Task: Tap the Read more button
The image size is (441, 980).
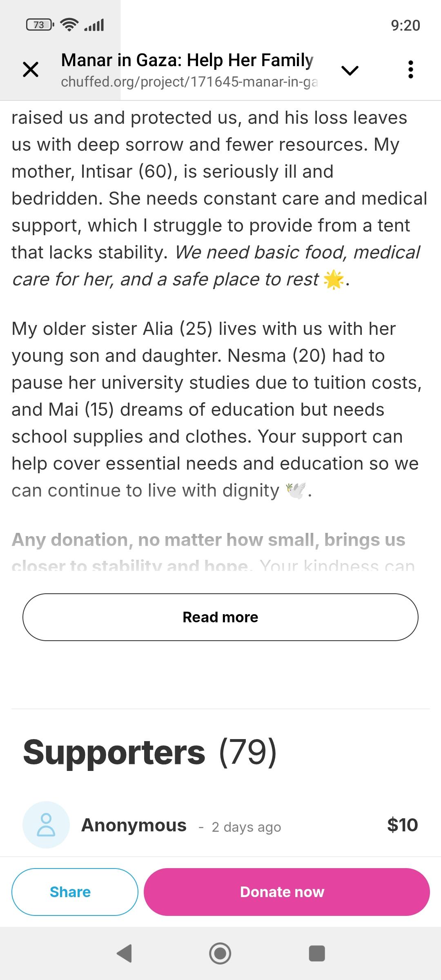Action: coord(220,617)
